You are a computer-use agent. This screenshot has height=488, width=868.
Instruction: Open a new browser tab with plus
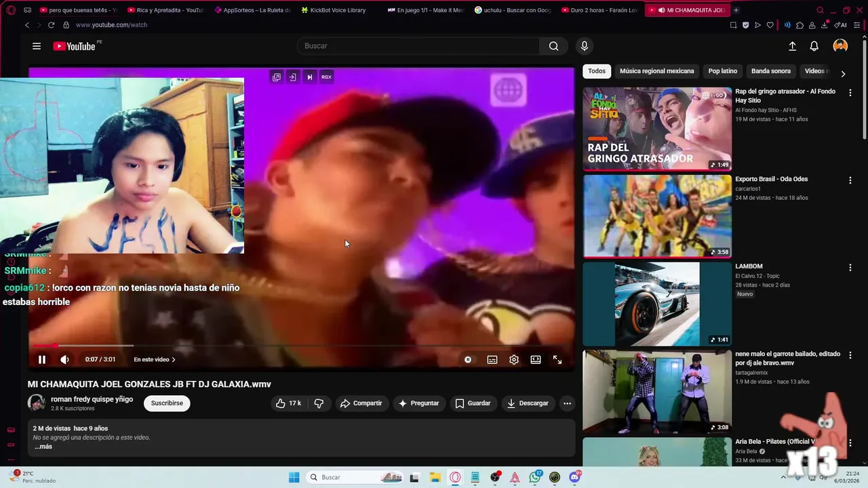736,10
